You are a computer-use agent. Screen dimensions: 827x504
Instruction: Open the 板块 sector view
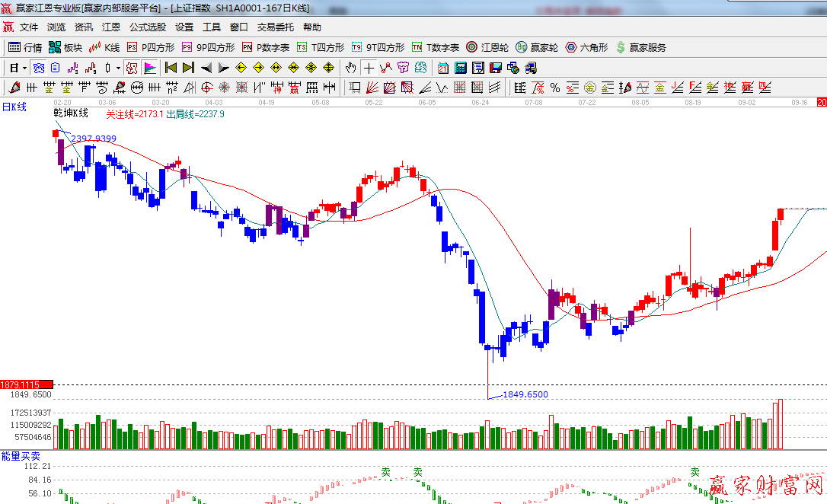(65, 47)
